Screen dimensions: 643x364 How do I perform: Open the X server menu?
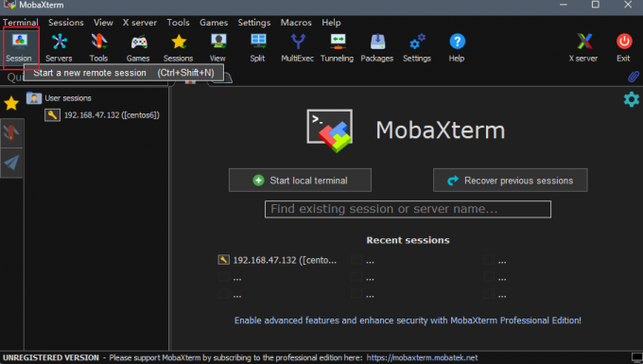(x=140, y=23)
